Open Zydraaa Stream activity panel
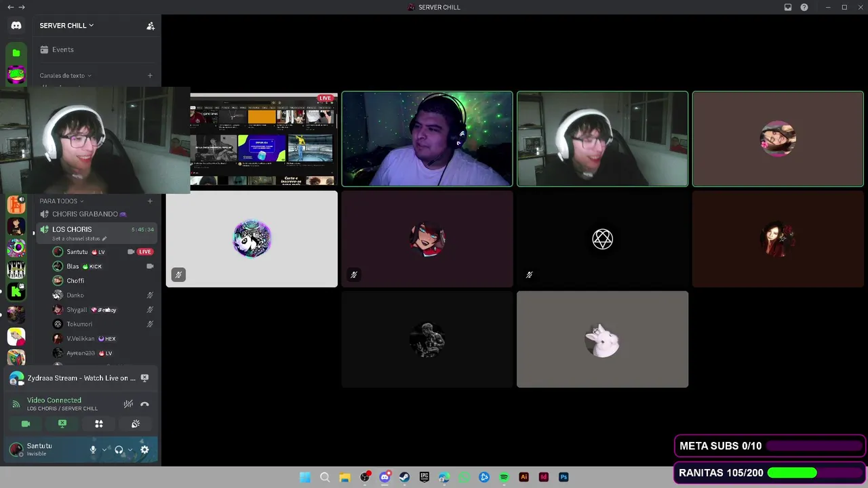Image resolution: width=868 pixels, height=488 pixels. [81, 378]
